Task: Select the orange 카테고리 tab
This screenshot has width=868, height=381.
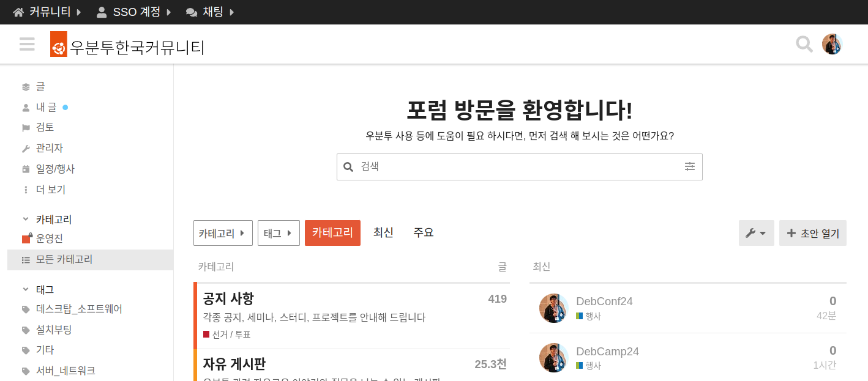Action: pos(332,233)
